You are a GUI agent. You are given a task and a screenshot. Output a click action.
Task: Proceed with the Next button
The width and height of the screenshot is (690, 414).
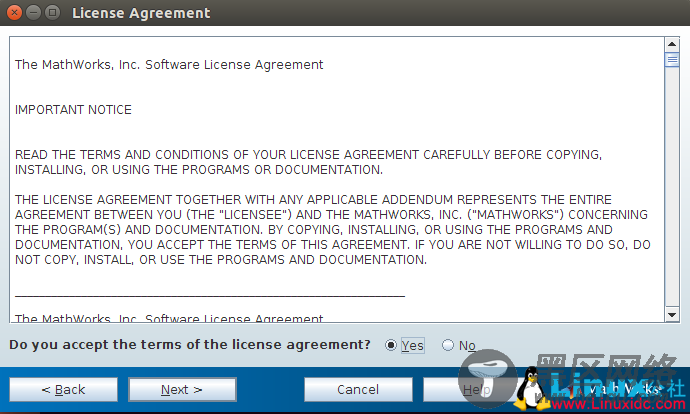(182, 390)
